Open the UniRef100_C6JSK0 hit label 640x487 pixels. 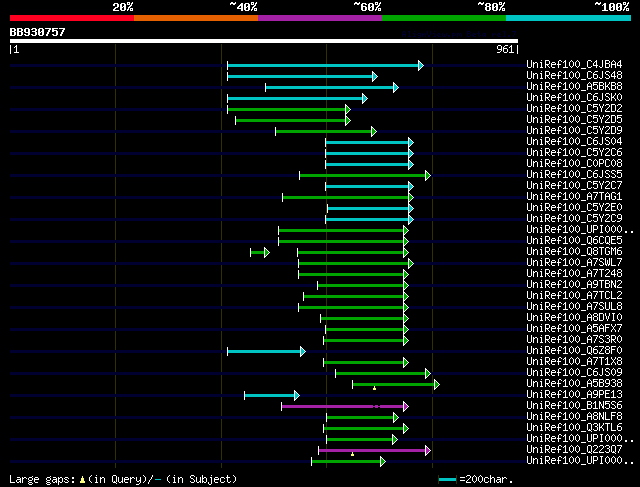tap(574, 98)
